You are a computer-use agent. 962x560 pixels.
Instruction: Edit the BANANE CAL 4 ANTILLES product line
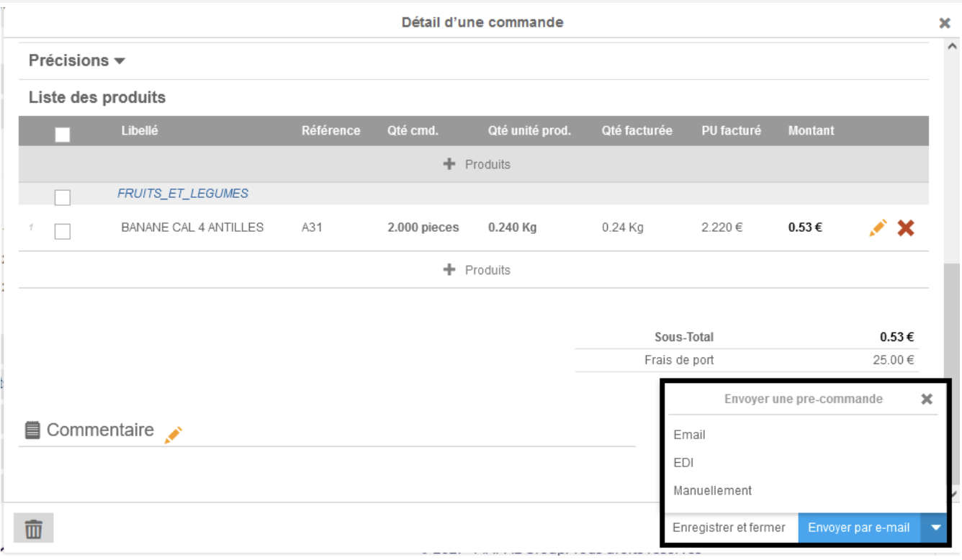(878, 228)
